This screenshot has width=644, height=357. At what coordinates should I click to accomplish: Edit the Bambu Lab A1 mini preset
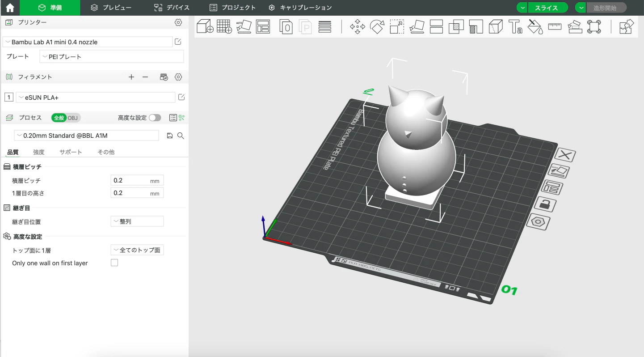tap(178, 42)
